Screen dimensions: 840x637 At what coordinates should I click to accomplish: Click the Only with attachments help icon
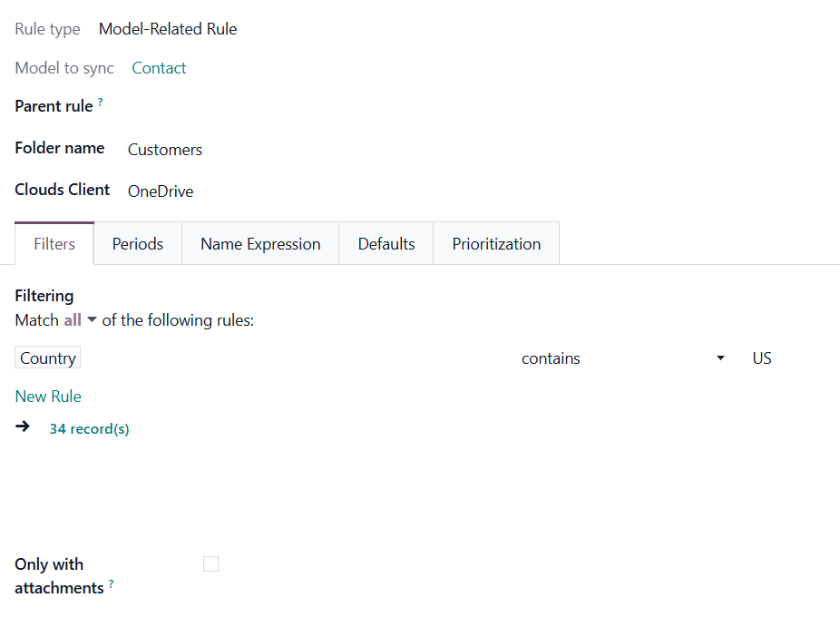point(112,584)
